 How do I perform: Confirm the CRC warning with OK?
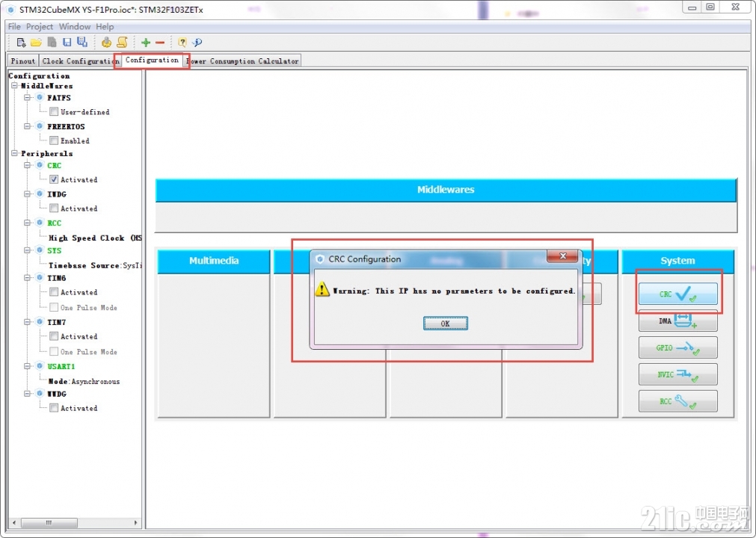coord(446,324)
